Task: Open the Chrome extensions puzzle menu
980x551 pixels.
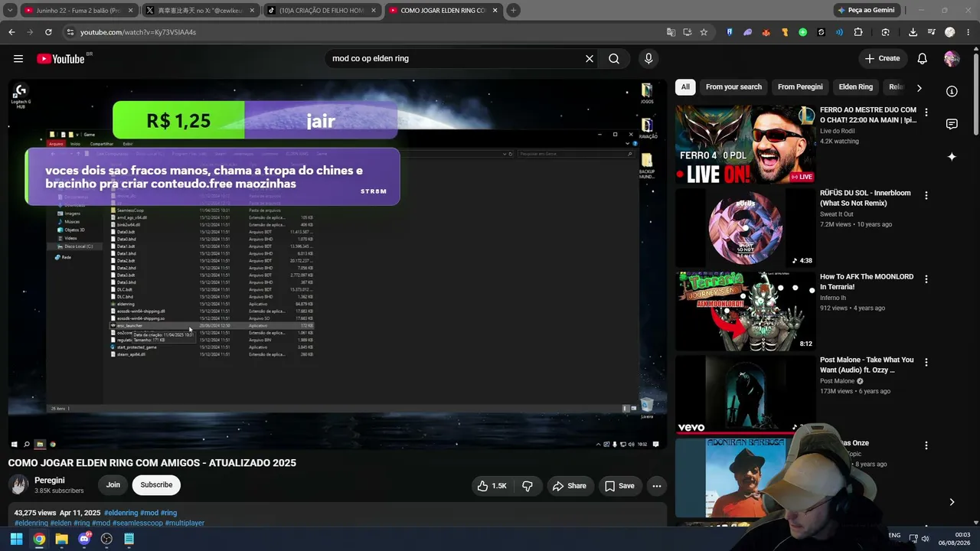Action: tap(857, 32)
